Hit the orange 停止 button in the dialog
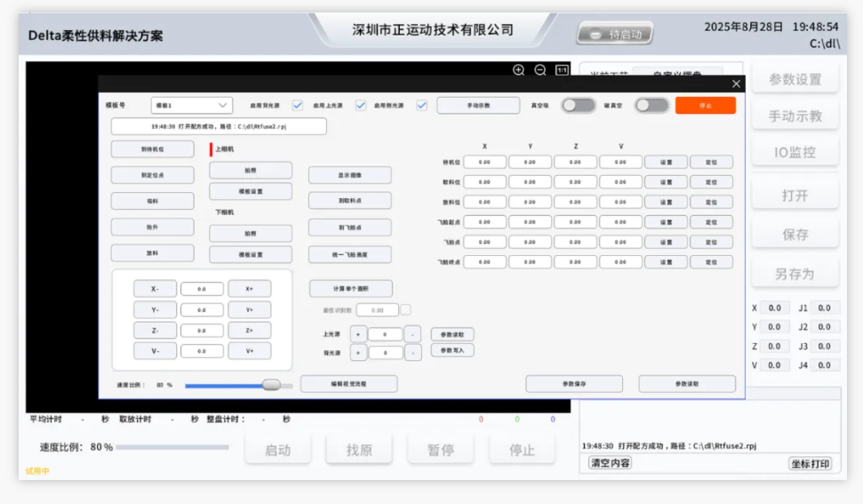The image size is (863, 504). 705,105
